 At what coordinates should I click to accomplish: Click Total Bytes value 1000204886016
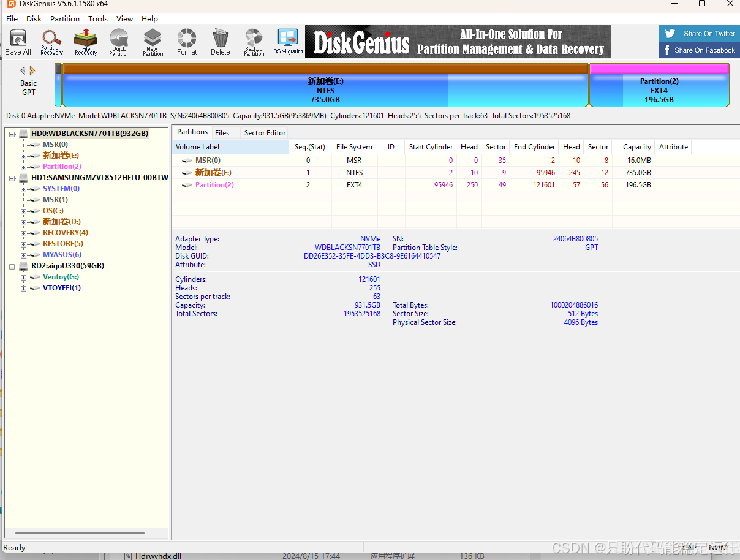574,305
